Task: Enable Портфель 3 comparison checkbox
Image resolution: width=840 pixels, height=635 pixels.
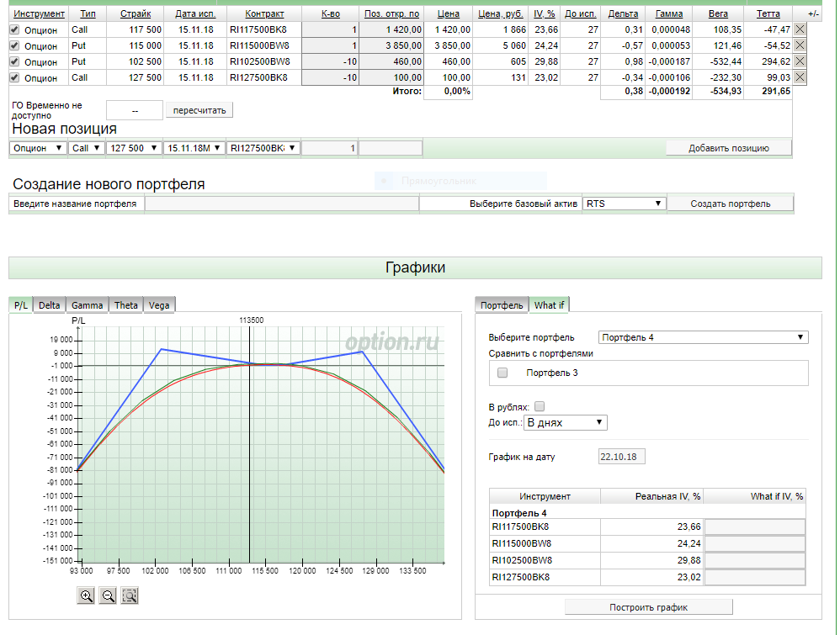Action: coord(502,373)
